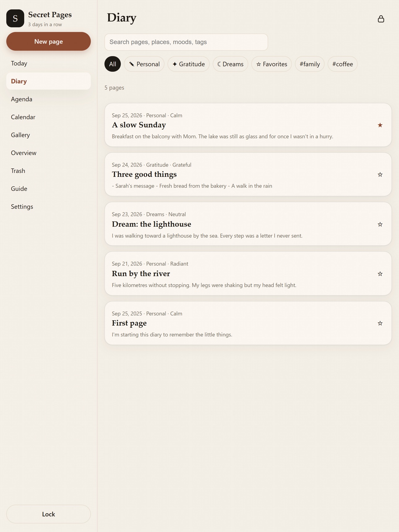Click the Secret Pages app title
This screenshot has height=532, width=399.
click(x=50, y=15)
